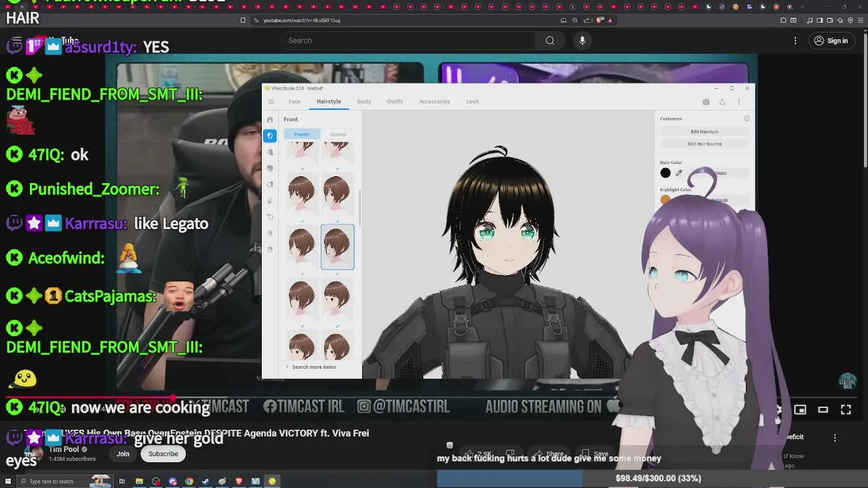The width and height of the screenshot is (868, 488).
Task: Switch video to miniplayer mode
Action: 800,409
